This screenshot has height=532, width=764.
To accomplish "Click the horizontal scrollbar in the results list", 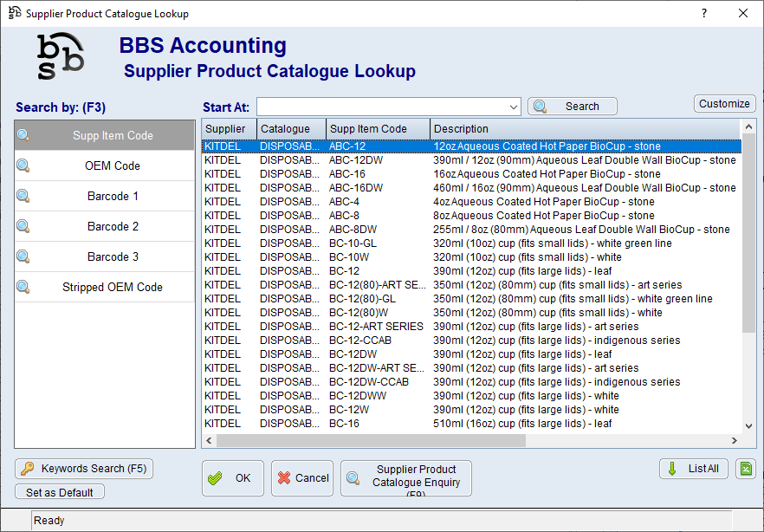I will coord(371,440).
